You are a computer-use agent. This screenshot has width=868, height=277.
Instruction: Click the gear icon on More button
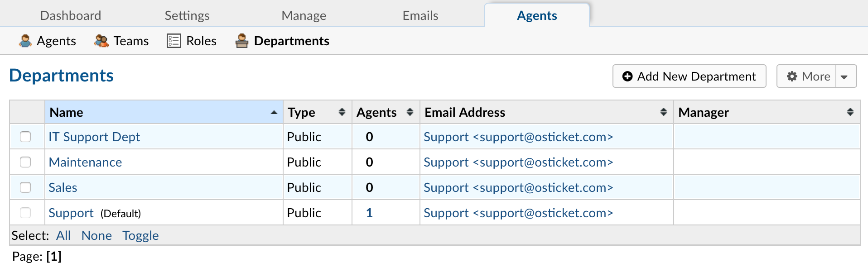tap(791, 76)
